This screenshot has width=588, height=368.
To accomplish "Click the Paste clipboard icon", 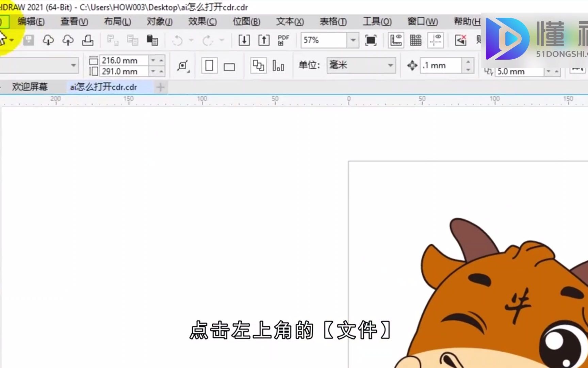I will point(152,40).
